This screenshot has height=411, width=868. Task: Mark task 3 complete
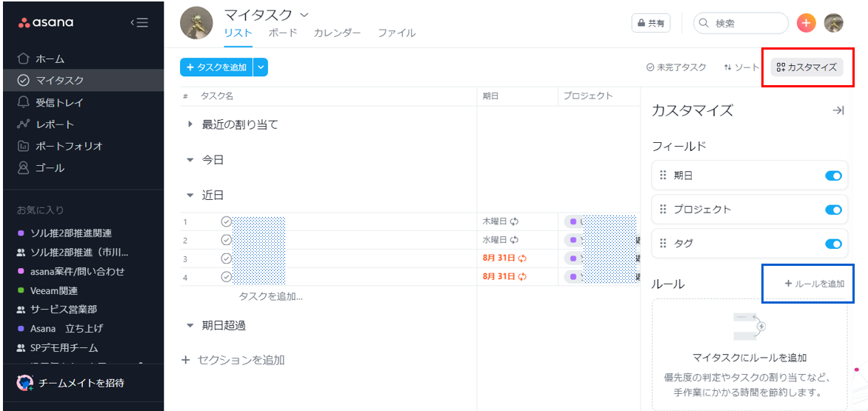click(226, 258)
